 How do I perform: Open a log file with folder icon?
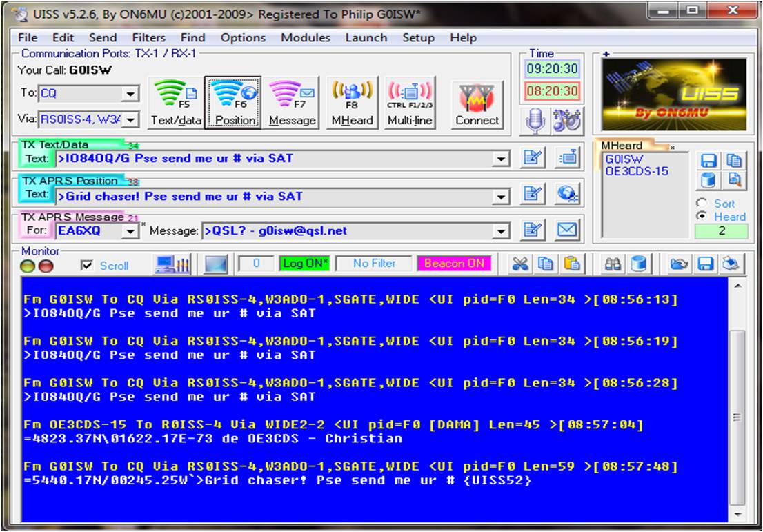679,264
